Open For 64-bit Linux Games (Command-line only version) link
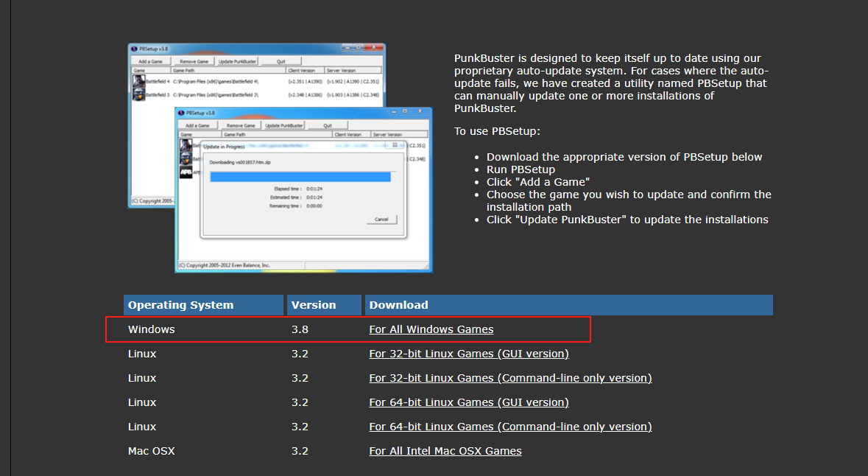 point(510,427)
